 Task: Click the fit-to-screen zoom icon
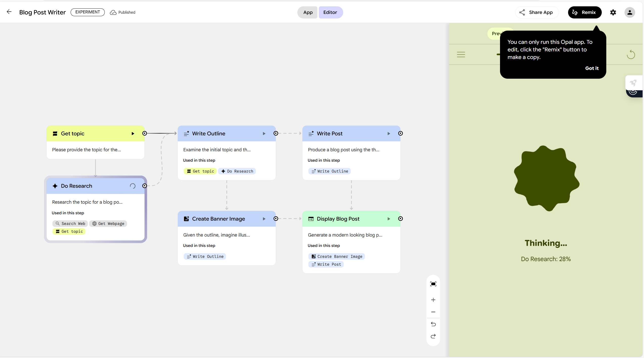[x=433, y=284]
